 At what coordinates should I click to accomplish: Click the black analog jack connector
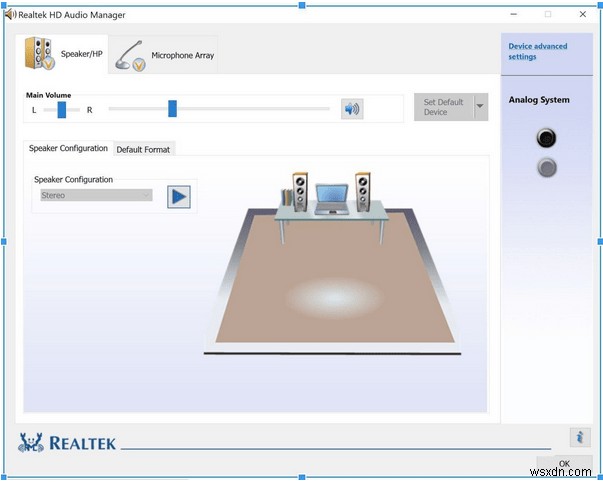click(x=546, y=137)
